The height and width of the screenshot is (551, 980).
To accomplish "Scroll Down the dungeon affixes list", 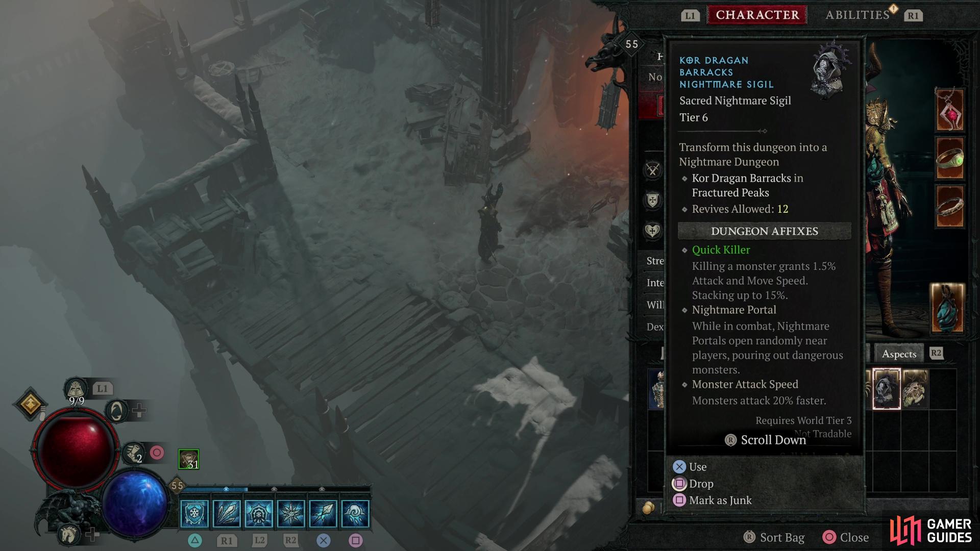I will tap(765, 439).
